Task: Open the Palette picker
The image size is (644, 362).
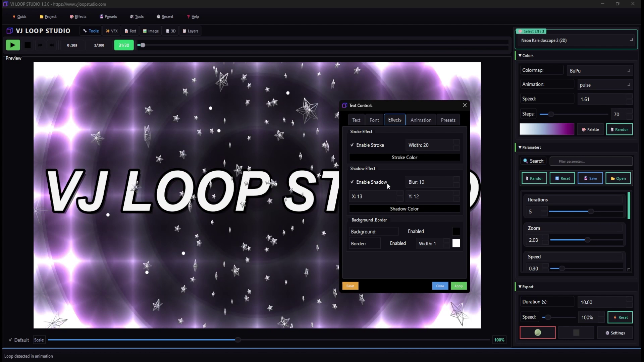Action: [590, 129]
